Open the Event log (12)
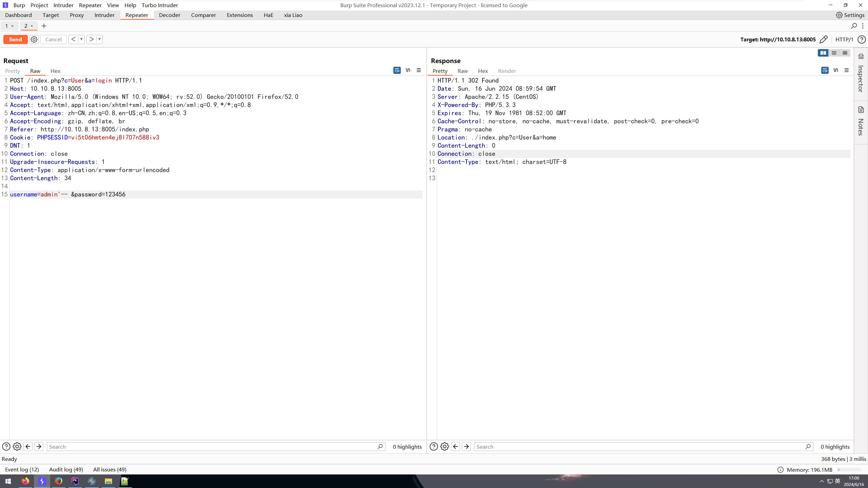This screenshot has height=488, width=868. coord(22,470)
